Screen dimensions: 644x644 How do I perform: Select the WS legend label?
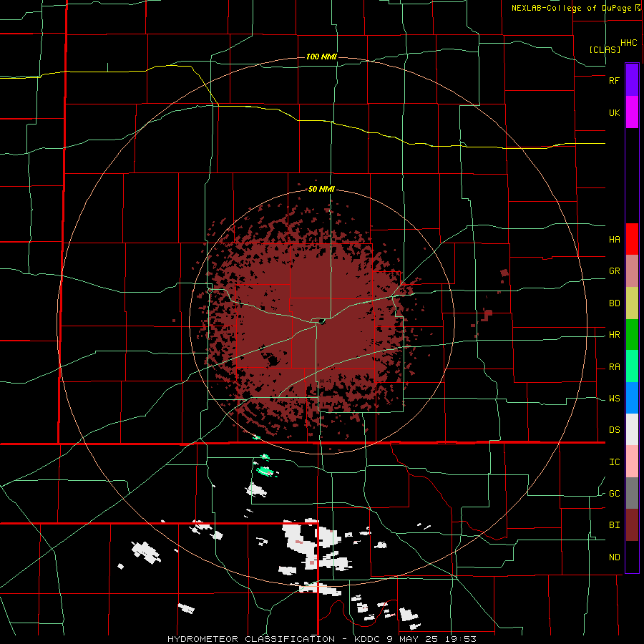[x=614, y=399]
